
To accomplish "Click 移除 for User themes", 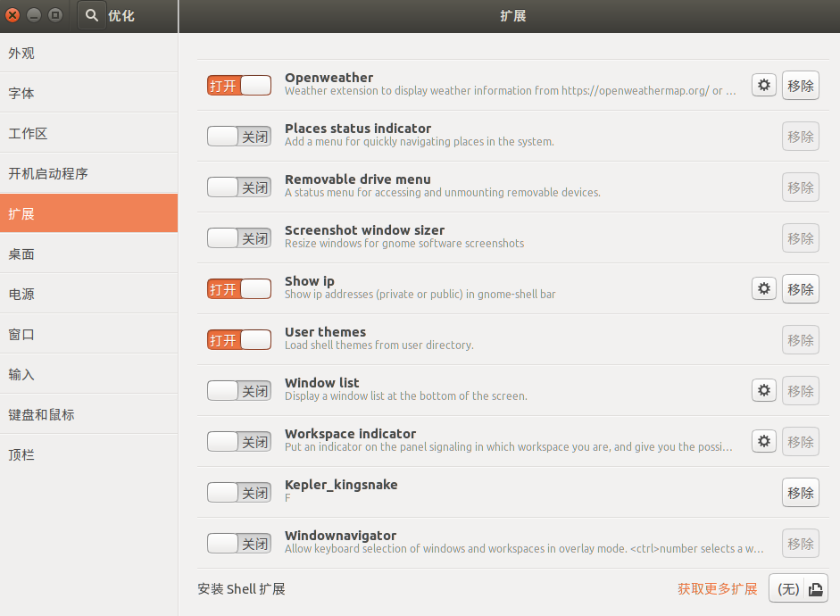I will coord(801,339).
